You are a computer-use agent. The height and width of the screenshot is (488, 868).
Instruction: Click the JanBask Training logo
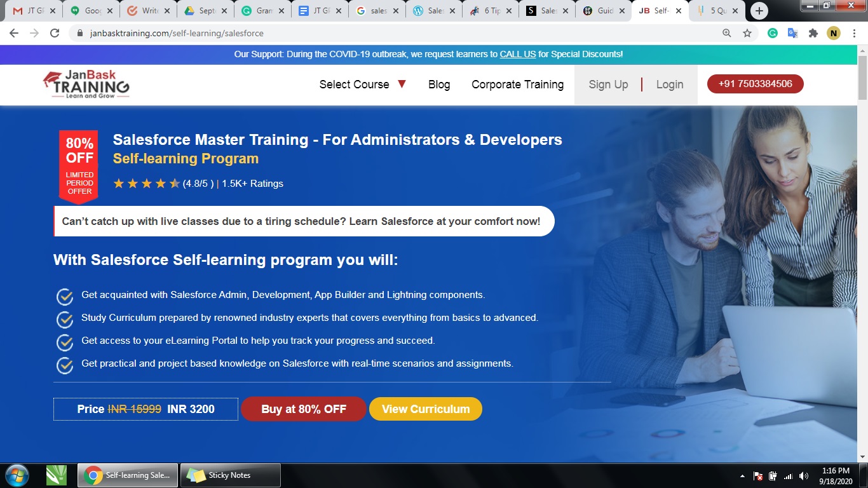[86, 84]
